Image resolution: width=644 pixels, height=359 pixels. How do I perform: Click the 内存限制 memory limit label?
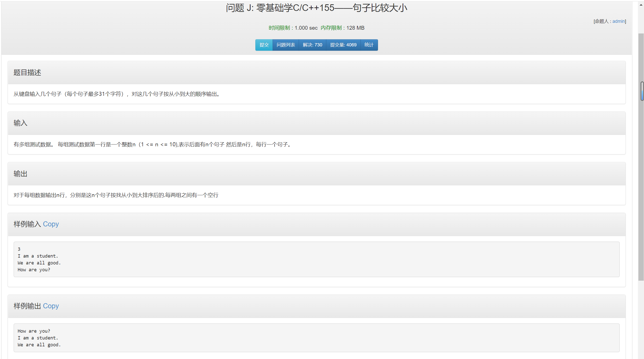pos(331,28)
